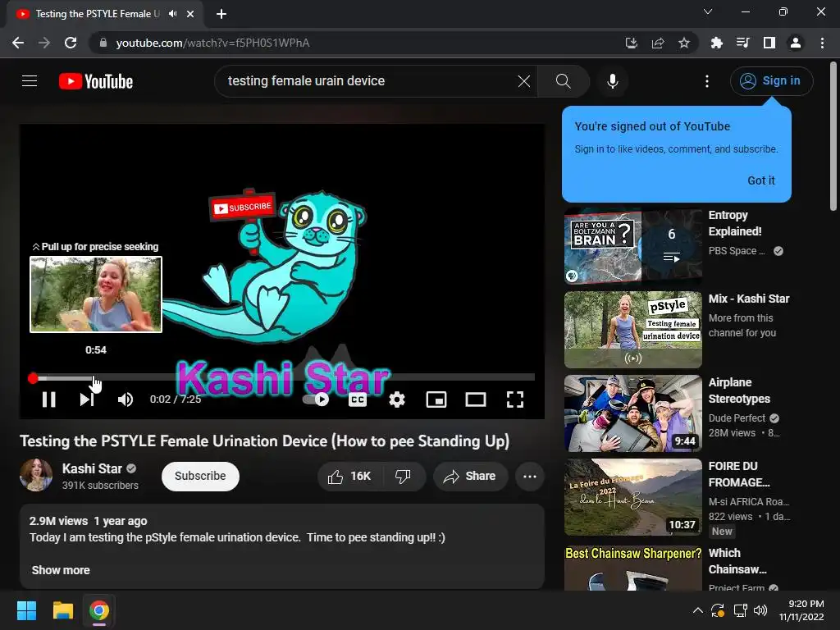The image size is (840, 630).
Task: Open Airplane Stereotypes title link
Action: [x=739, y=390]
